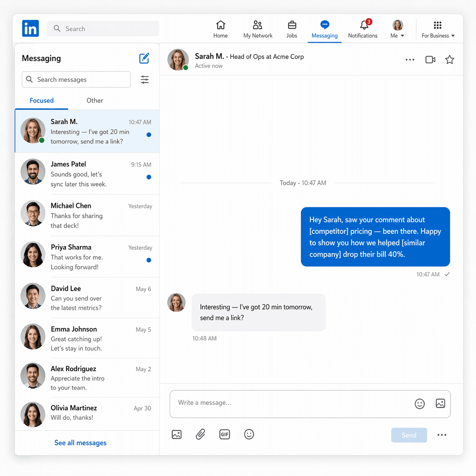Insert image from message box icon
This screenshot has height=476, width=476.
[x=440, y=403]
